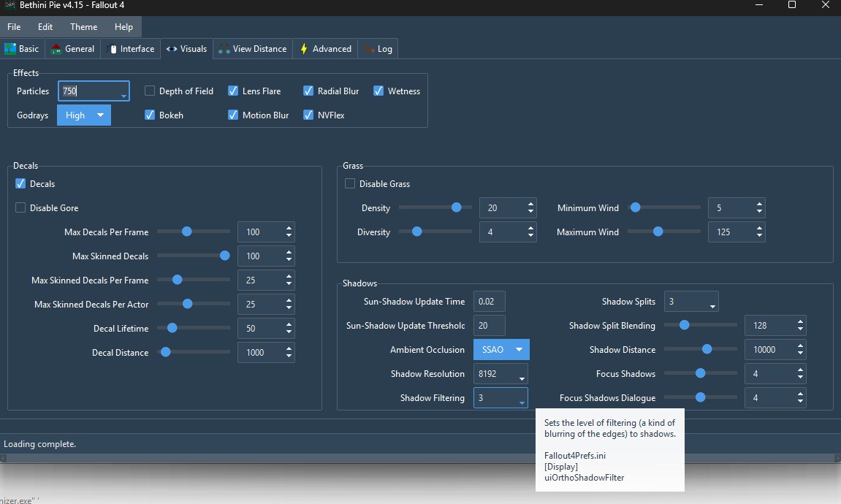Select the Visuals tab
Image resolution: width=841 pixels, height=504 pixels.
[x=186, y=49]
